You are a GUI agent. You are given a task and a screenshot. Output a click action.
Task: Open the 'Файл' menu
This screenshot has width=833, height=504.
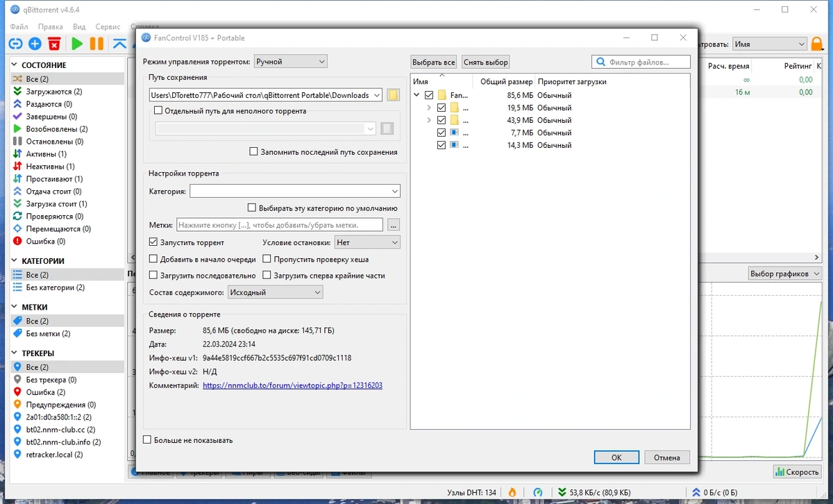point(18,26)
